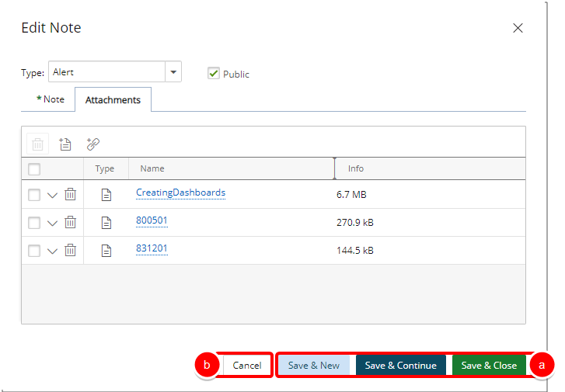Toggle the Public checkbox

214,74
